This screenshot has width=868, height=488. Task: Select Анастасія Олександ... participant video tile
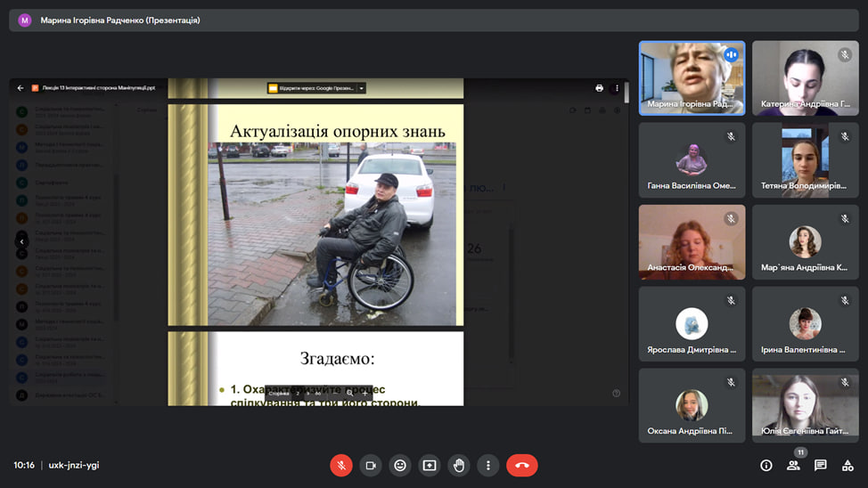[692, 241]
